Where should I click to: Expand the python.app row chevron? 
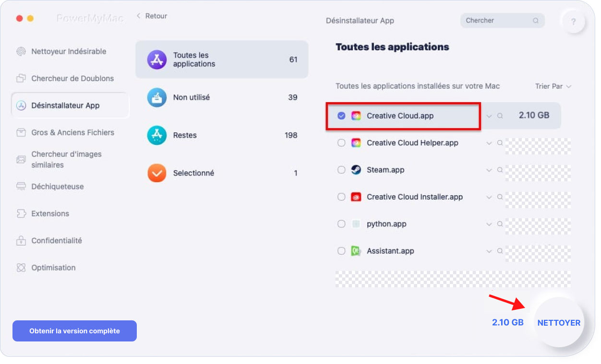[x=489, y=224]
